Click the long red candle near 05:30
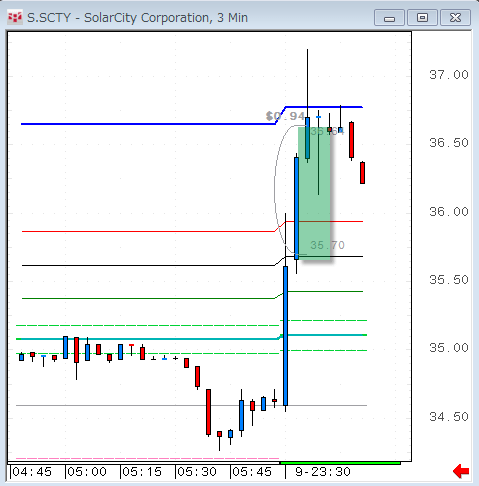The height and width of the screenshot is (486, 479). point(208,412)
